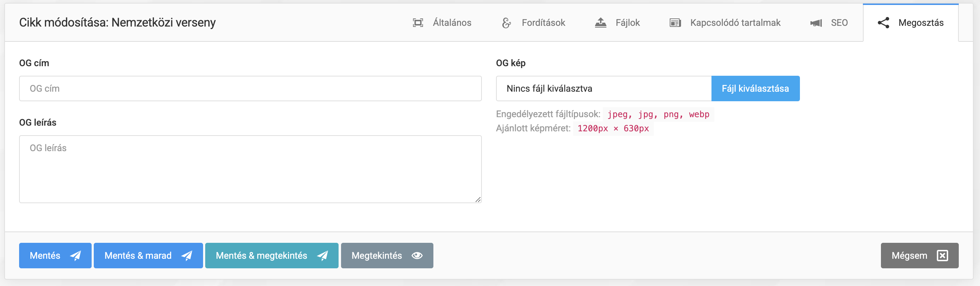
Task: Click the OG leírás textarea resize handle
Action: coord(478,200)
